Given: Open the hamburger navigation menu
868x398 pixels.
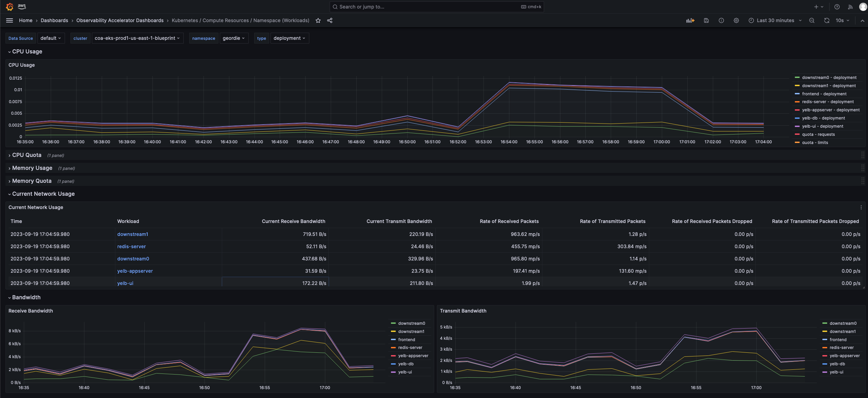Looking at the screenshot, I should coord(10,20).
